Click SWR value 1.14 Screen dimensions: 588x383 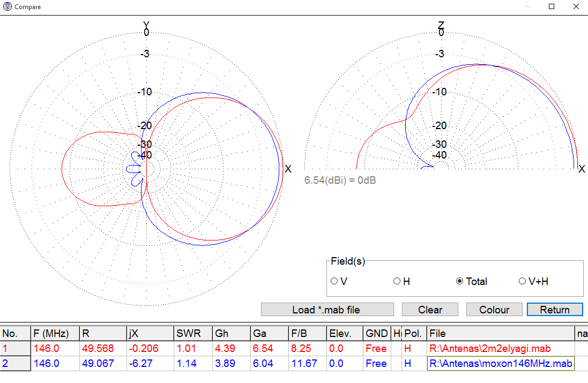point(193,363)
